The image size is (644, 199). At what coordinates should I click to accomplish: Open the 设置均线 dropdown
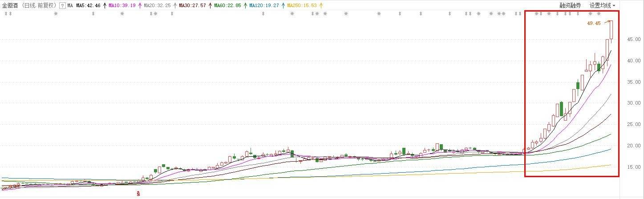[602, 6]
